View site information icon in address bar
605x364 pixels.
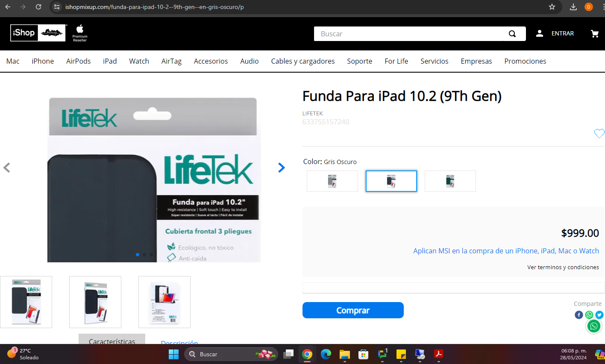pyautogui.click(x=57, y=7)
